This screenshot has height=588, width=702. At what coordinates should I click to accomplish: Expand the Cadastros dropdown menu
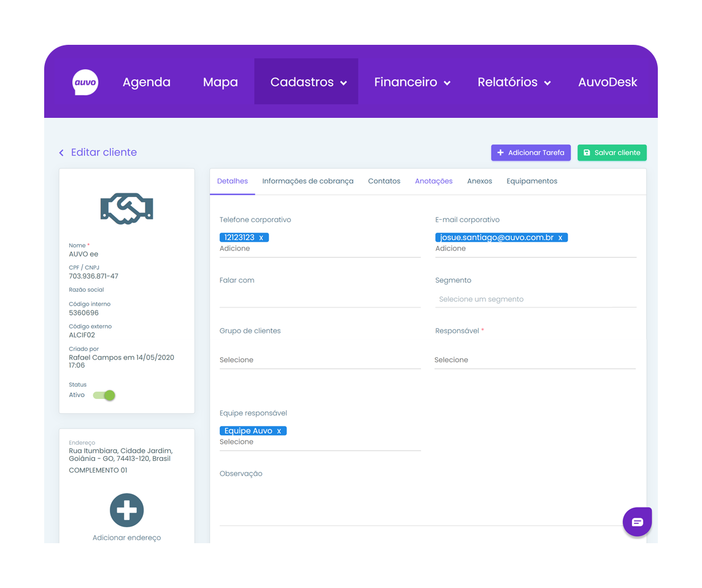pos(309,82)
